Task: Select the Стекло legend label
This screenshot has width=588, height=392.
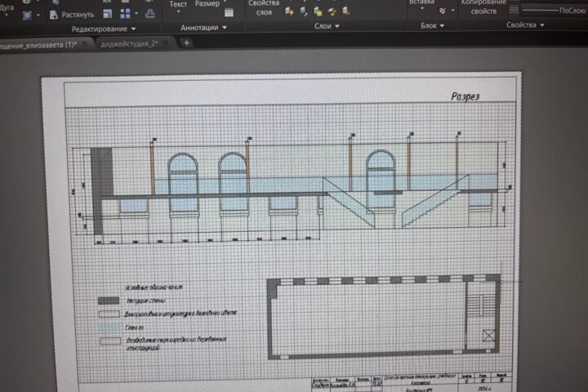Action: [x=134, y=327]
